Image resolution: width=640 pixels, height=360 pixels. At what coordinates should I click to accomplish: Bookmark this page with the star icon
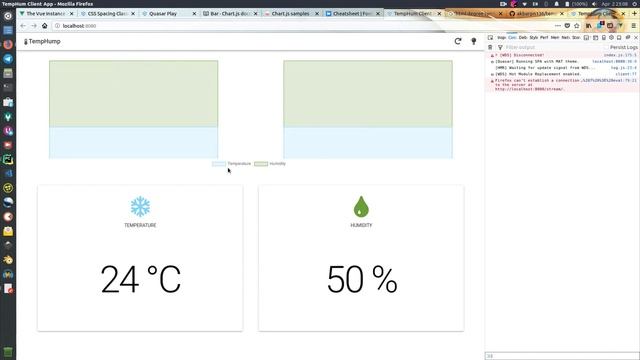(x=576, y=26)
